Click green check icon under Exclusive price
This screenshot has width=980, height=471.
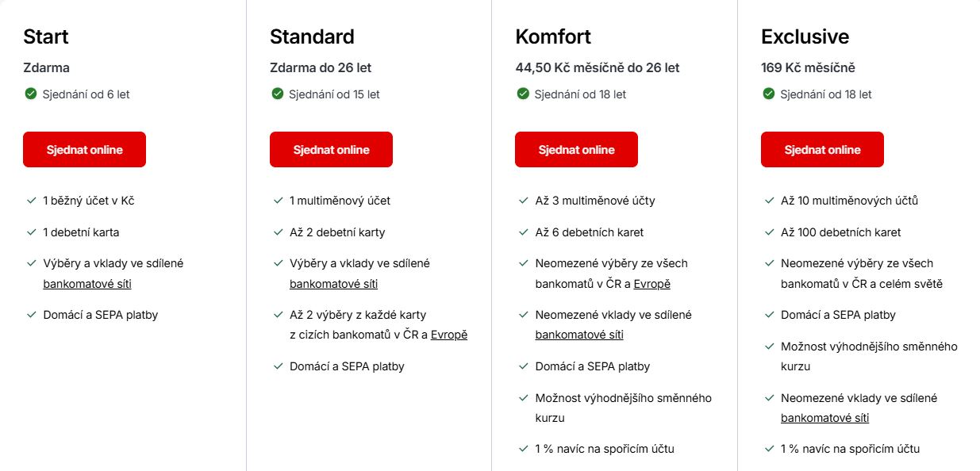click(769, 94)
